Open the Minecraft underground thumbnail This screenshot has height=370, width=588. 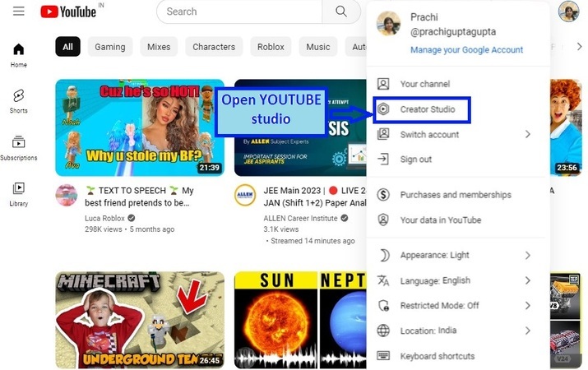point(140,320)
